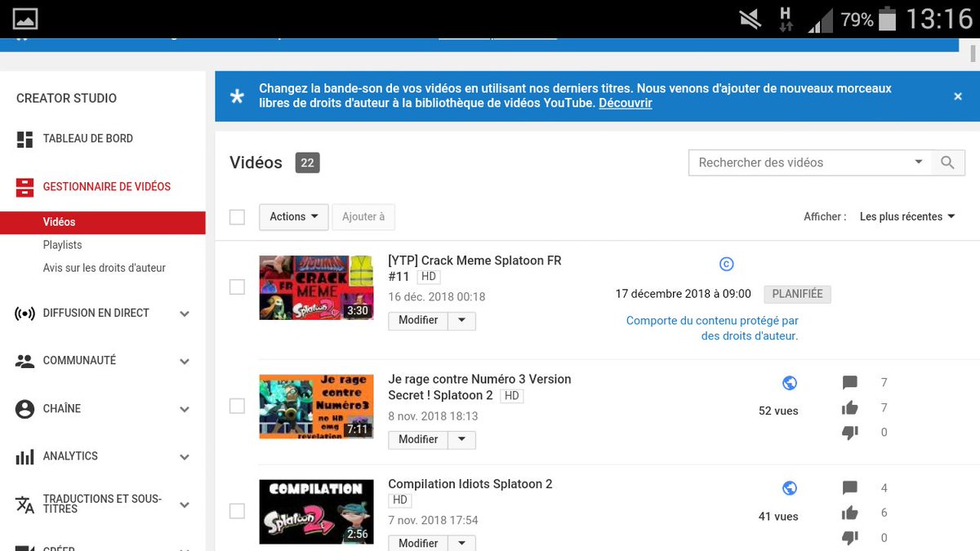Open the Actions dropdown

[x=294, y=217]
